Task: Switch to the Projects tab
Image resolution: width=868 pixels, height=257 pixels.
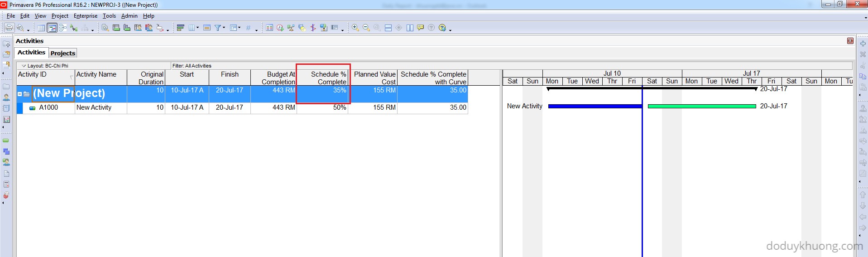Action: click(63, 53)
